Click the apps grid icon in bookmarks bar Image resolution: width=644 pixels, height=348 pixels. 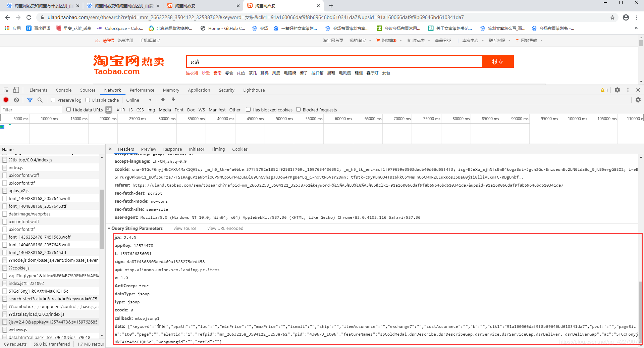click(x=7, y=28)
